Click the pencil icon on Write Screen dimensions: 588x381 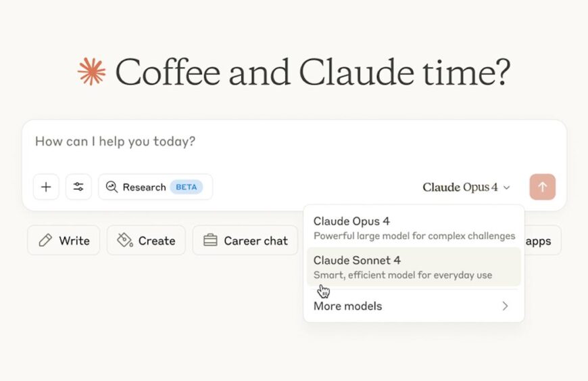(45, 240)
